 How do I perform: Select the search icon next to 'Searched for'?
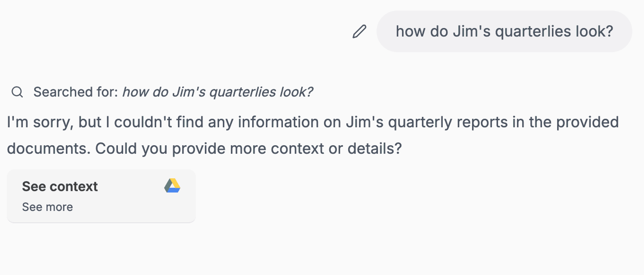tap(17, 92)
